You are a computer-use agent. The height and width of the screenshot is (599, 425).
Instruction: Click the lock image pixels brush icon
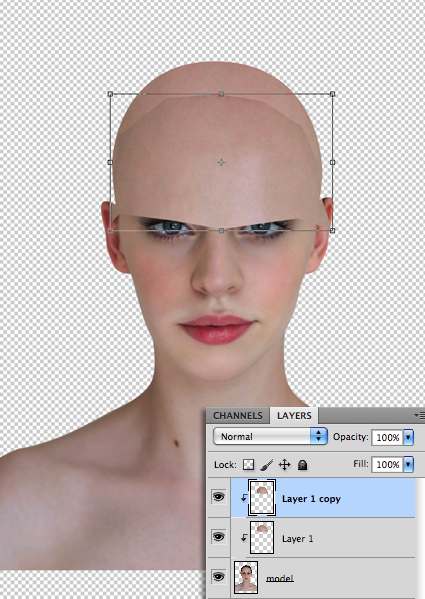click(x=267, y=465)
